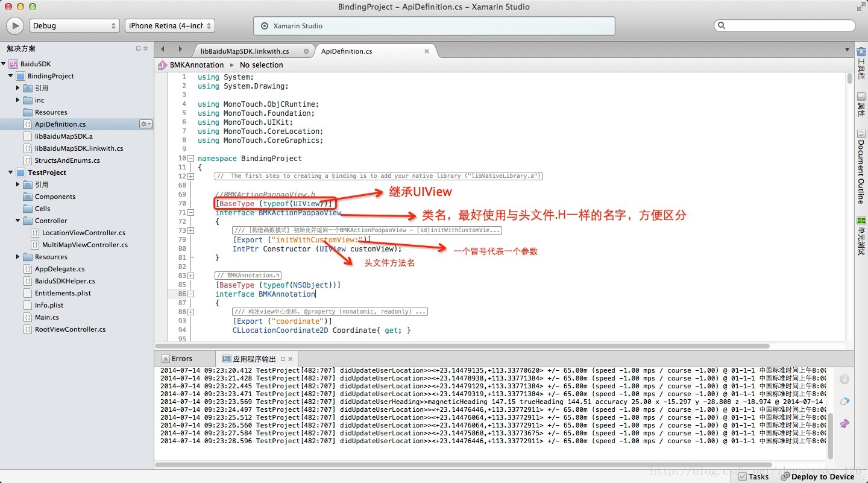Close the 应用程序输出 pad
This screenshot has height=483, width=868.
291,359
